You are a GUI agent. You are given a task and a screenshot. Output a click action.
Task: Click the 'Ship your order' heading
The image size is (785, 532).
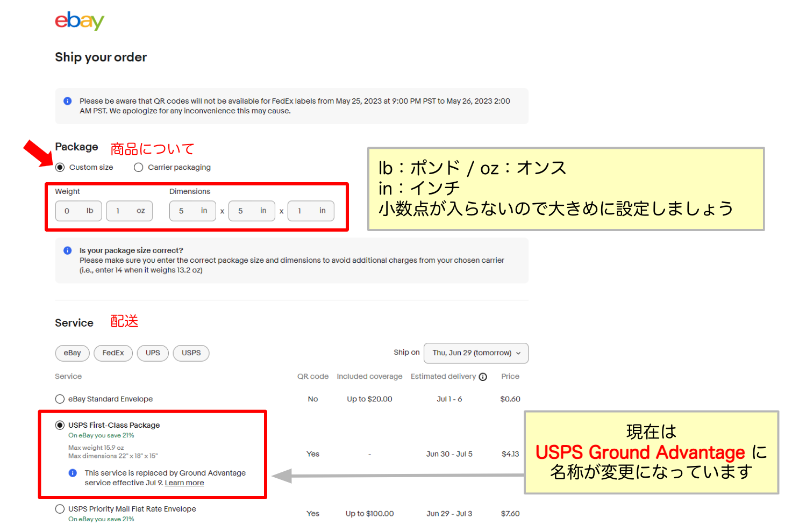pos(101,57)
